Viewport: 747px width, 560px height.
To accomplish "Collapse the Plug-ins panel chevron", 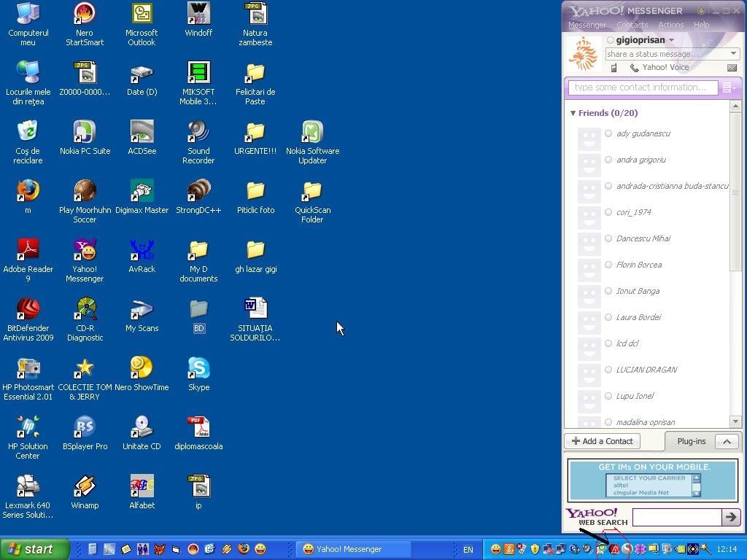I will point(727,441).
